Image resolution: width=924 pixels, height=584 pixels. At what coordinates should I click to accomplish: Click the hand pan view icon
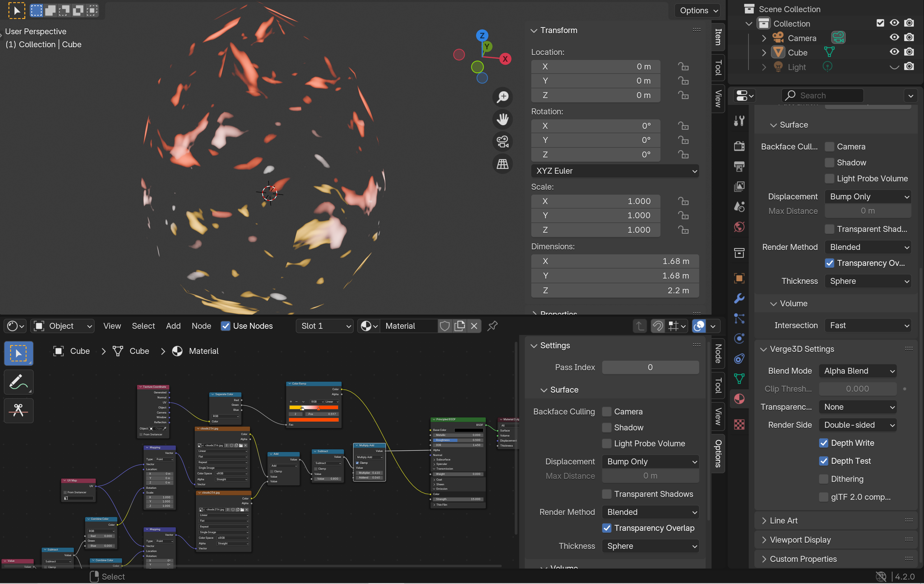(502, 119)
